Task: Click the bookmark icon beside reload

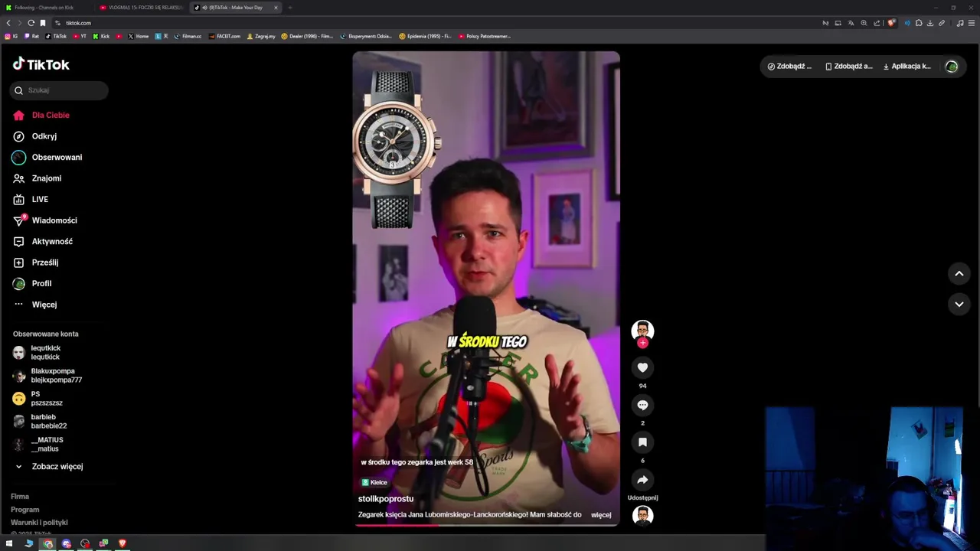Action: pos(43,23)
